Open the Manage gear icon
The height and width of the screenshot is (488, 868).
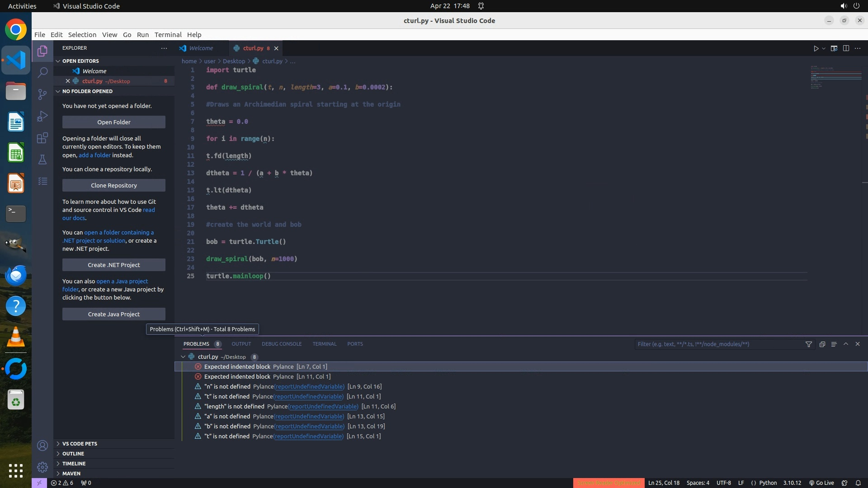tap(42, 467)
